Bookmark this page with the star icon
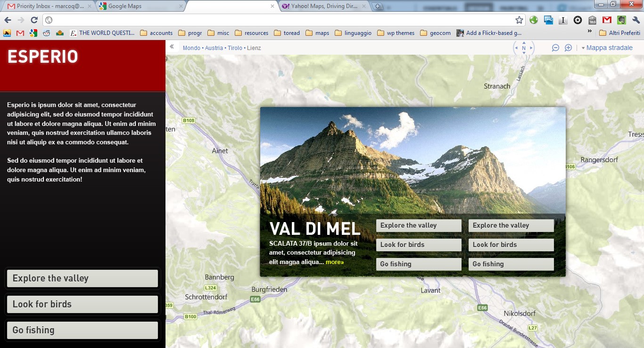 point(519,20)
